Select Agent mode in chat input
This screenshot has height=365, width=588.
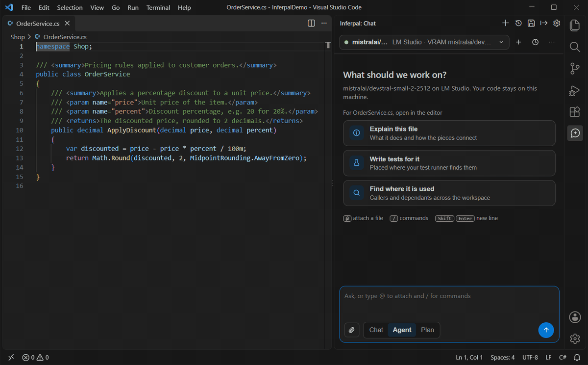pos(402,330)
